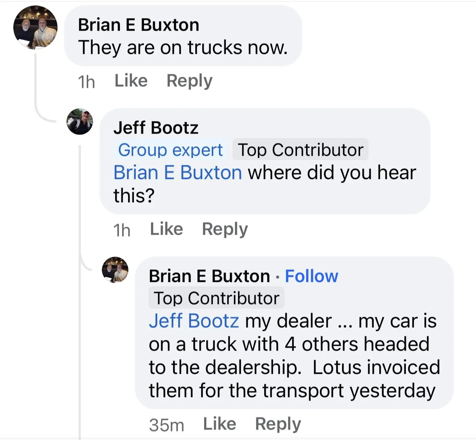Open Brian's avatar beside the Follow link

coord(115,270)
